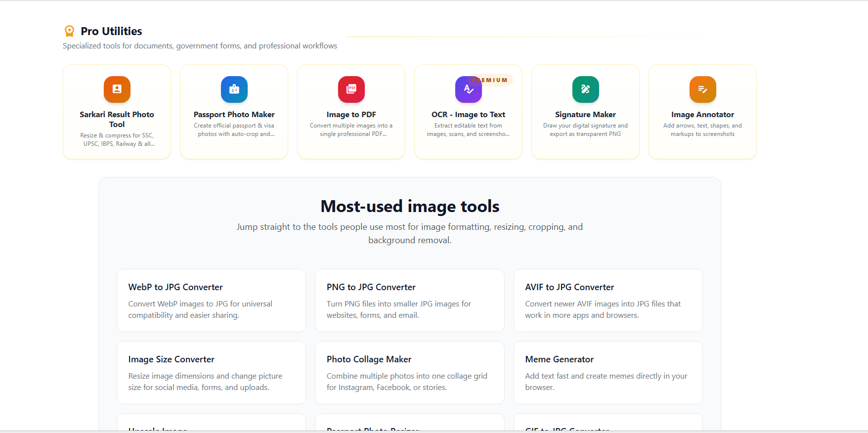This screenshot has width=868, height=433.
Task: Click text 'Convert multiple images into a'
Action: pyautogui.click(x=351, y=126)
